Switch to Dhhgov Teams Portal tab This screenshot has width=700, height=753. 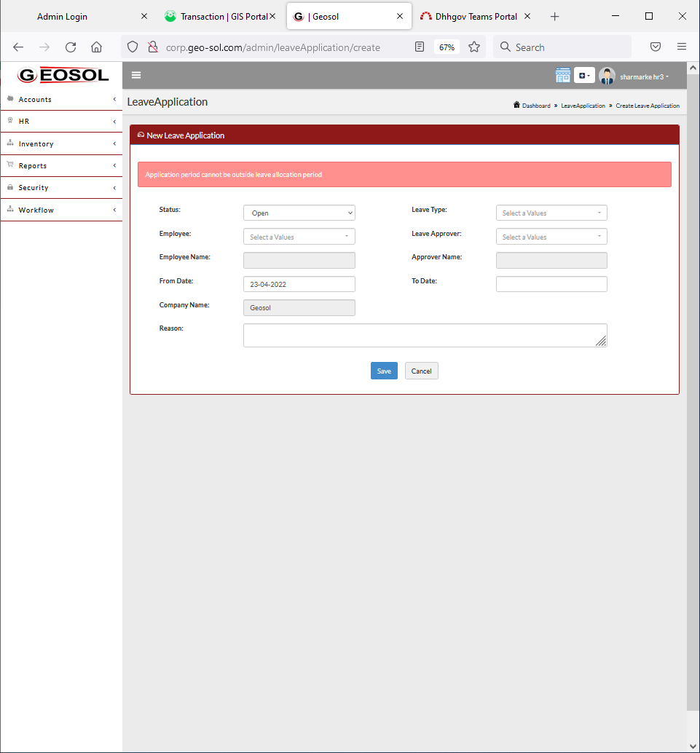pos(476,16)
